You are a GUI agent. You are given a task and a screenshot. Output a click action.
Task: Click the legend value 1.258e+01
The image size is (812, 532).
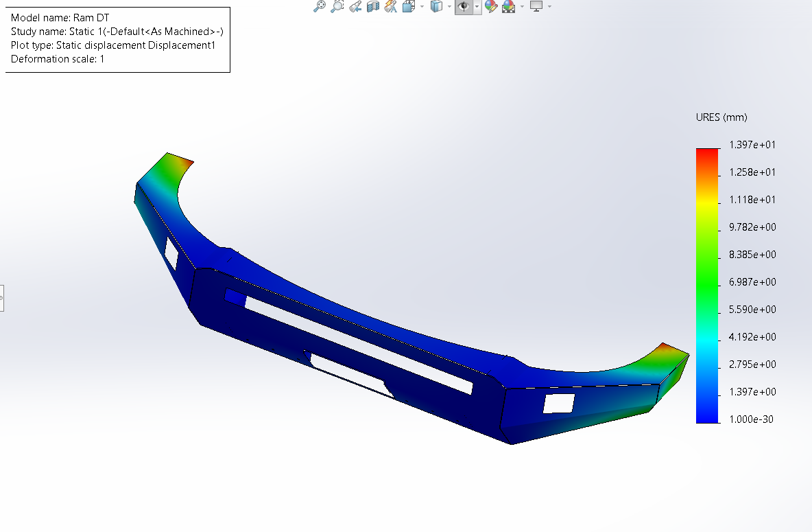752,172
